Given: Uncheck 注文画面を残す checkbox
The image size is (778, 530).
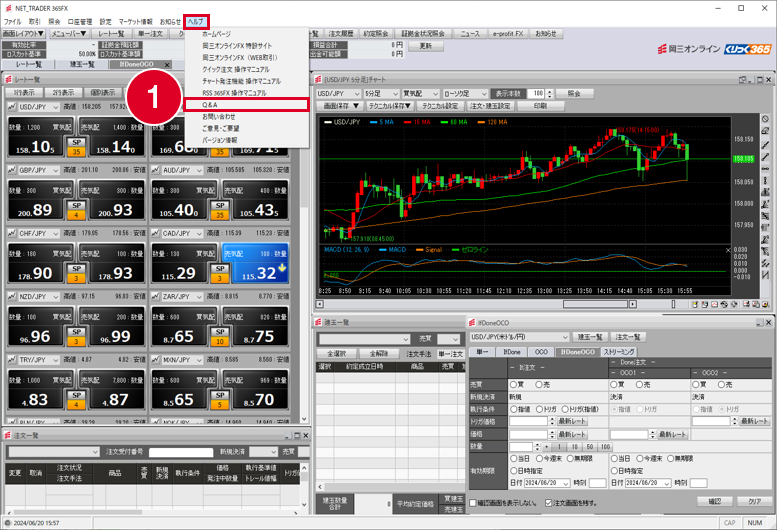Looking at the screenshot, I should 548,503.
